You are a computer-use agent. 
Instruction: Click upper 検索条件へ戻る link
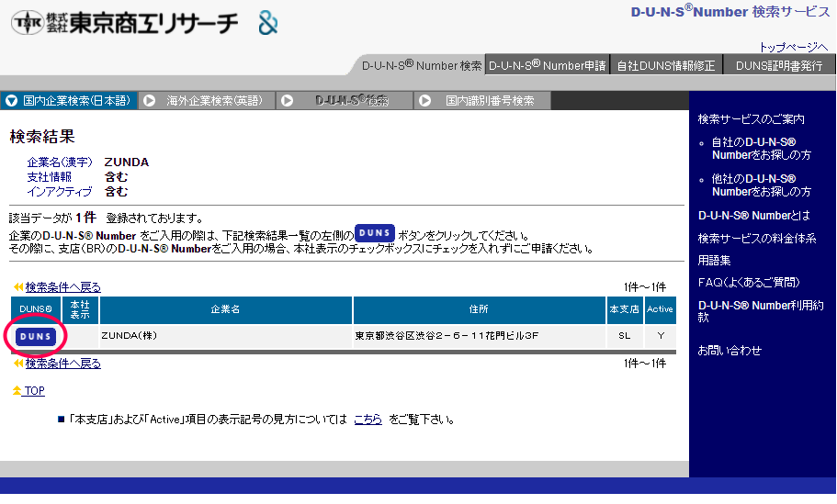(63, 287)
